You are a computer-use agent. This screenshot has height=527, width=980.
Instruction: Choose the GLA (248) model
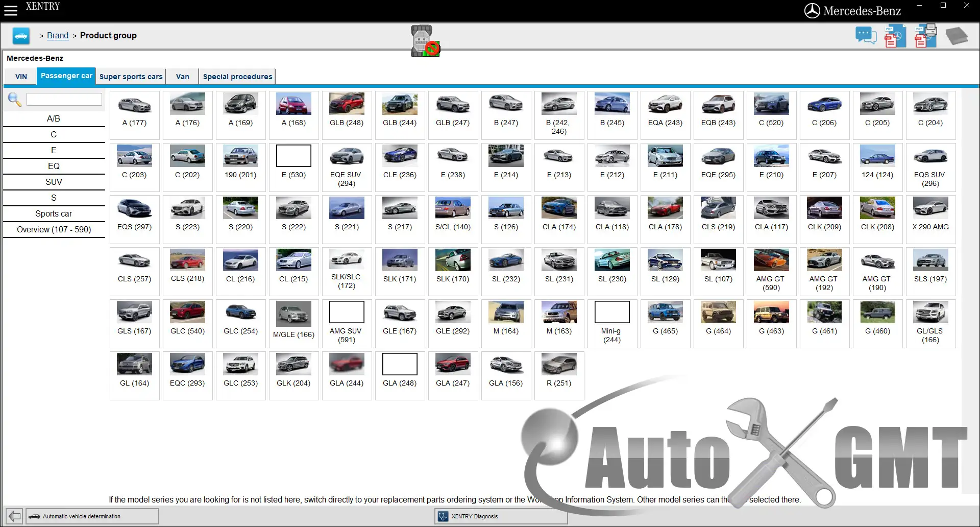(x=400, y=376)
